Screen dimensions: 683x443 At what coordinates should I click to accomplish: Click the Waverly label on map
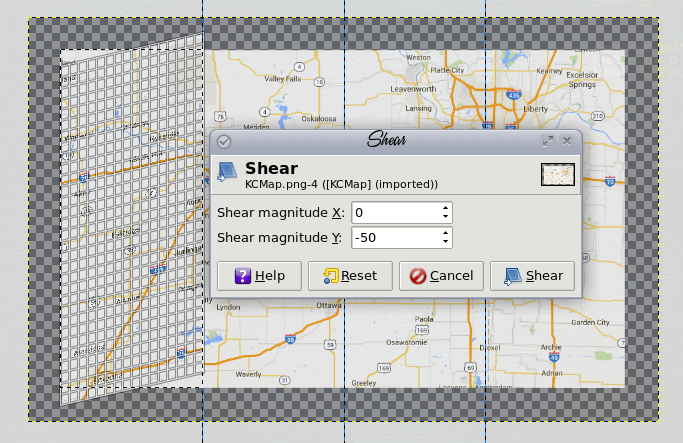click(248, 374)
